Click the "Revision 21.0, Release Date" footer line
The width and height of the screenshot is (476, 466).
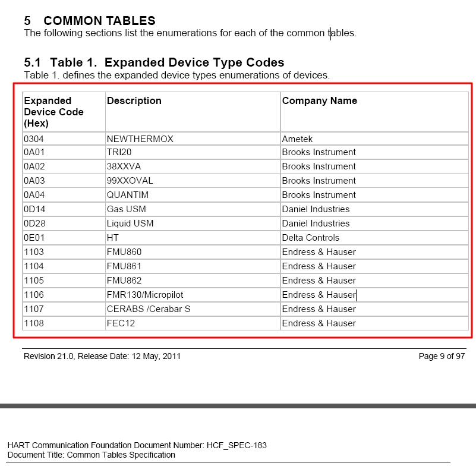coord(102,356)
